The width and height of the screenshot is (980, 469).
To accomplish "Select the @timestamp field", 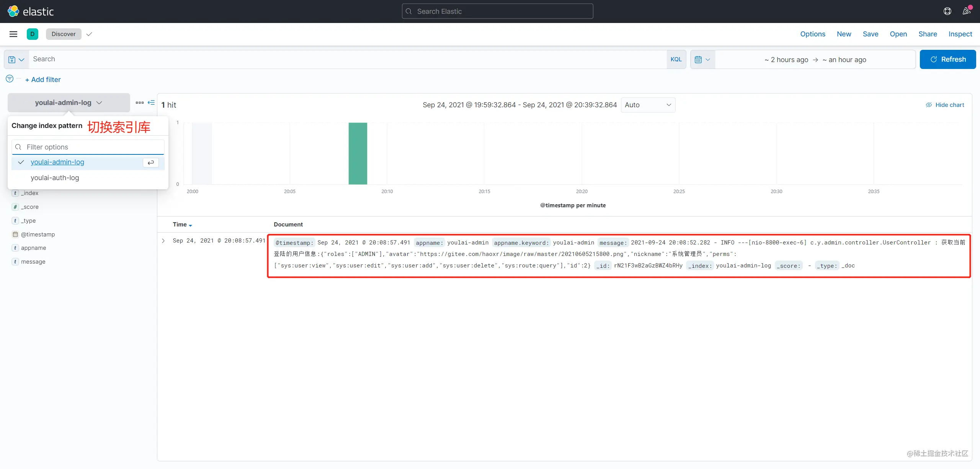I will point(38,235).
